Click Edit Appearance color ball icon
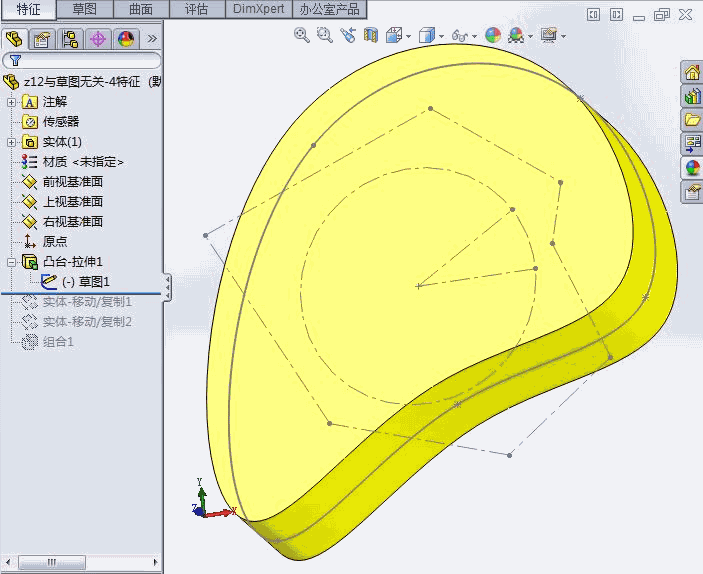The height and width of the screenshot is (574, 703). 493,35
